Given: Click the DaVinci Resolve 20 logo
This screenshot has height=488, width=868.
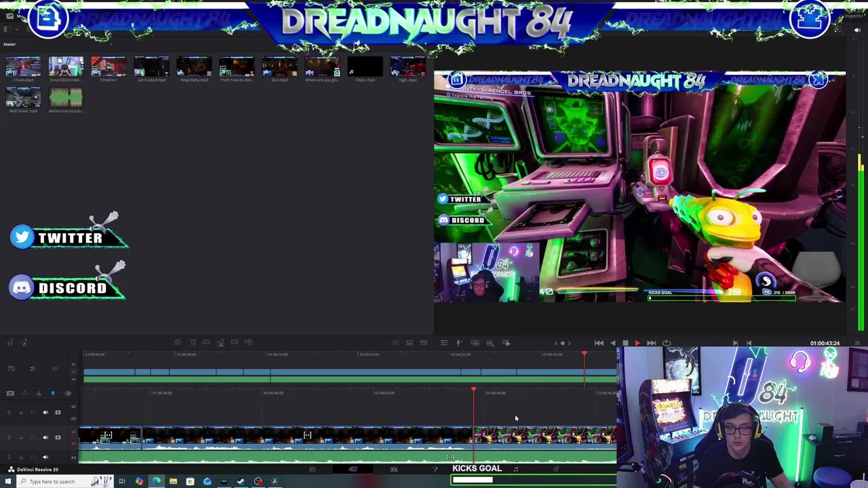Looking at the screenshot, I should point(11,469).
